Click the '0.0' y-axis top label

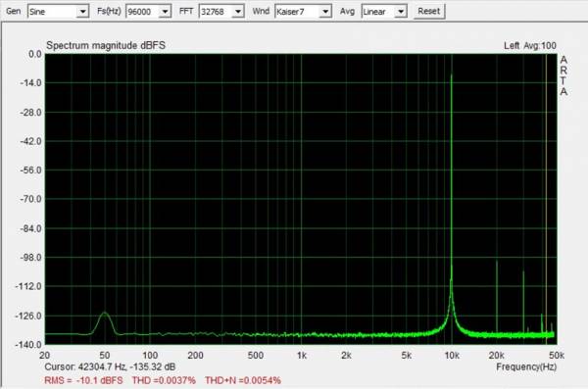tap(35, 55)
